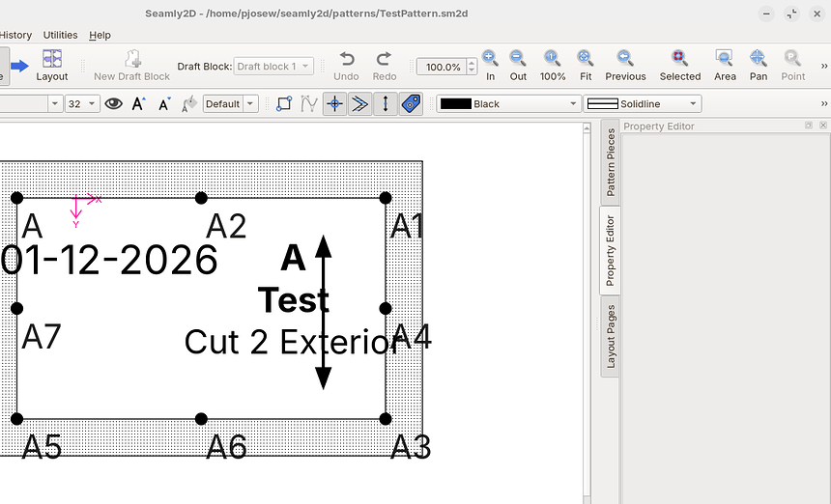The width and height of the screenshot is (831, 504).
Task: Click the Zoom Out tool
Action: tap(518, 65)
